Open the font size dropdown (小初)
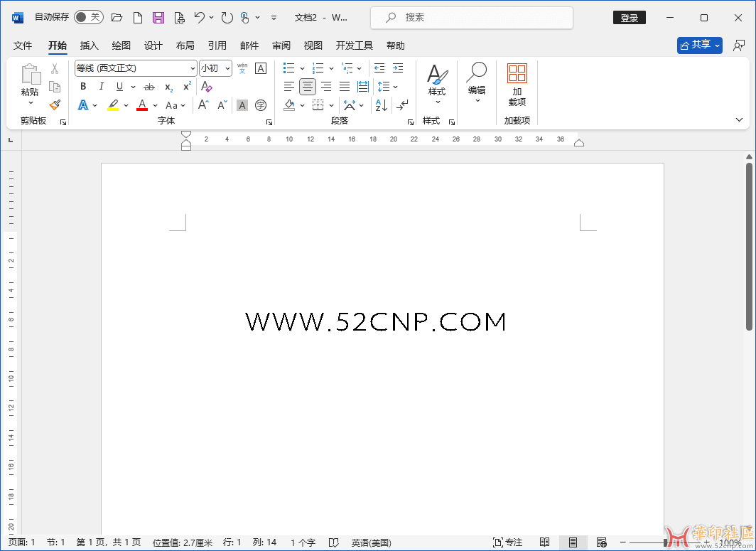The height and width of the screenshot is (551, 756). (227, 68)
